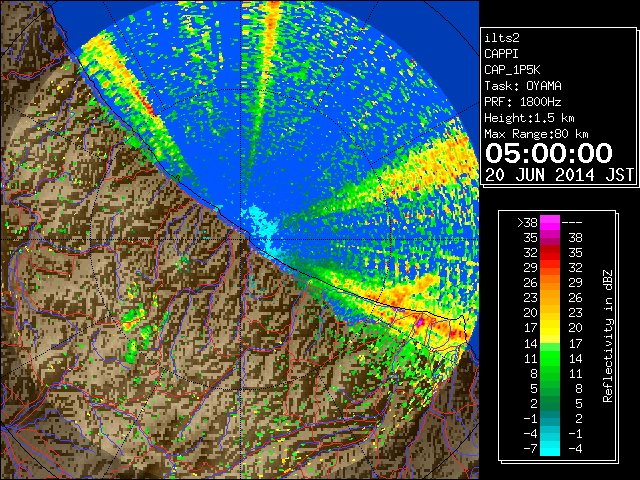Select the "Task: OYAMA" line
The width and height of the screenshot is (640, 480).
point(523,86)
